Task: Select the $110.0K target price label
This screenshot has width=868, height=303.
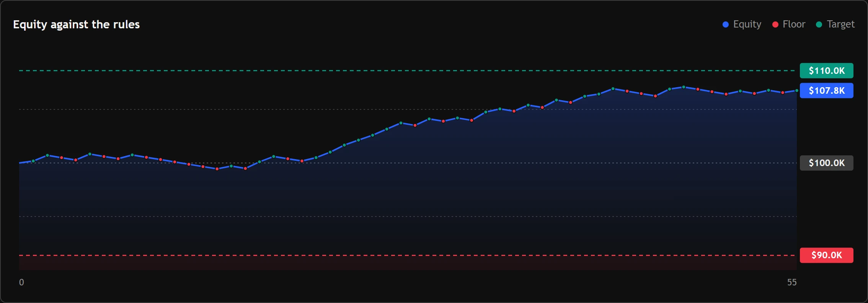Action: coord(826,71)
